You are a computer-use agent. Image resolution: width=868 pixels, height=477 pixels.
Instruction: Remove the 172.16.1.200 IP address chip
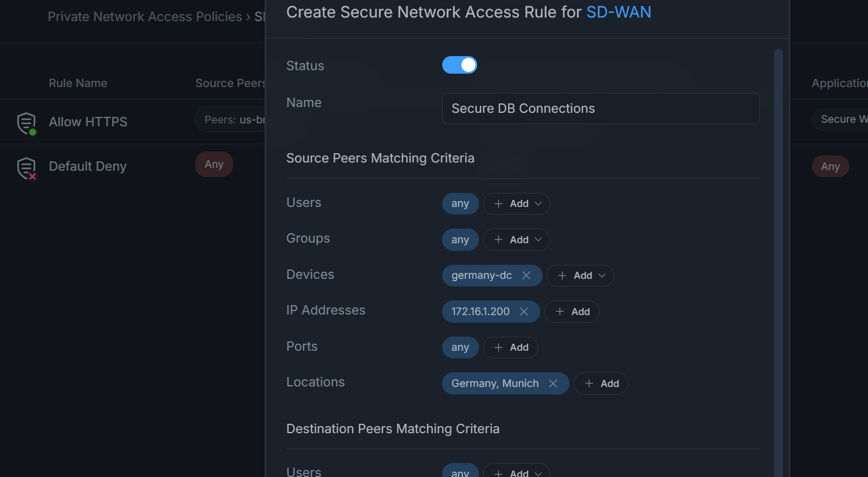tap(524, 311)
